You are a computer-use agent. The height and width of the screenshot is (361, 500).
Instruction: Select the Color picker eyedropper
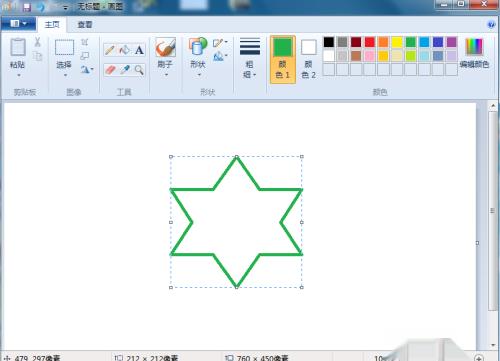(124, 70)
